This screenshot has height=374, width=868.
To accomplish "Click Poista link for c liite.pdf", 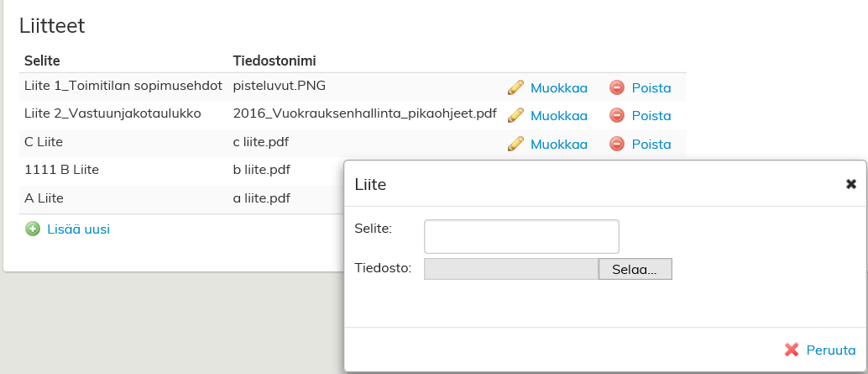I will [x=651, y=144].
